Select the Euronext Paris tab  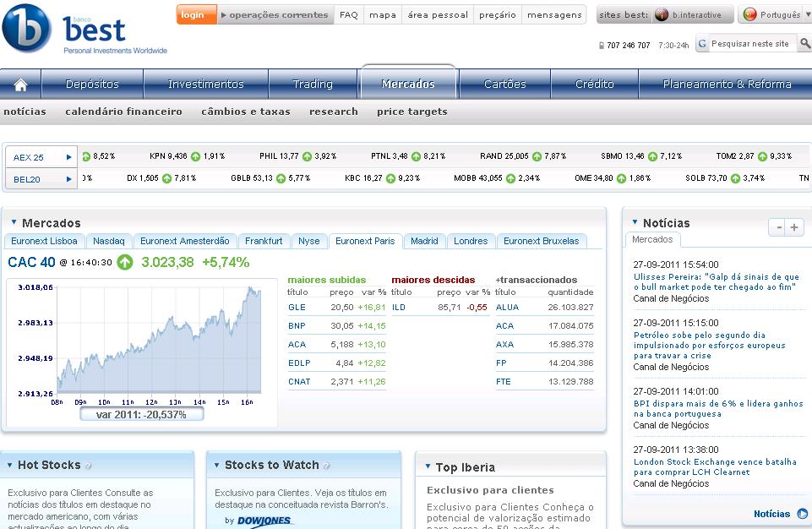coord(365,241)
